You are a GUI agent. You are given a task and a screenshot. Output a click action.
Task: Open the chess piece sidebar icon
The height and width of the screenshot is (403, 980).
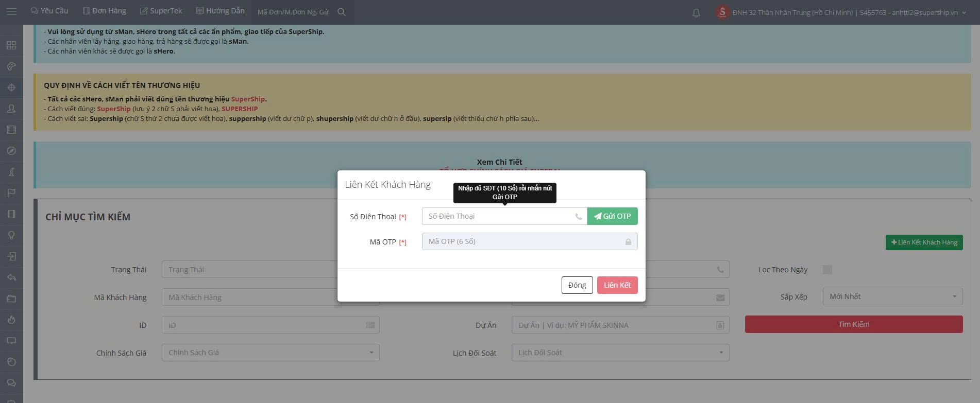11,172
